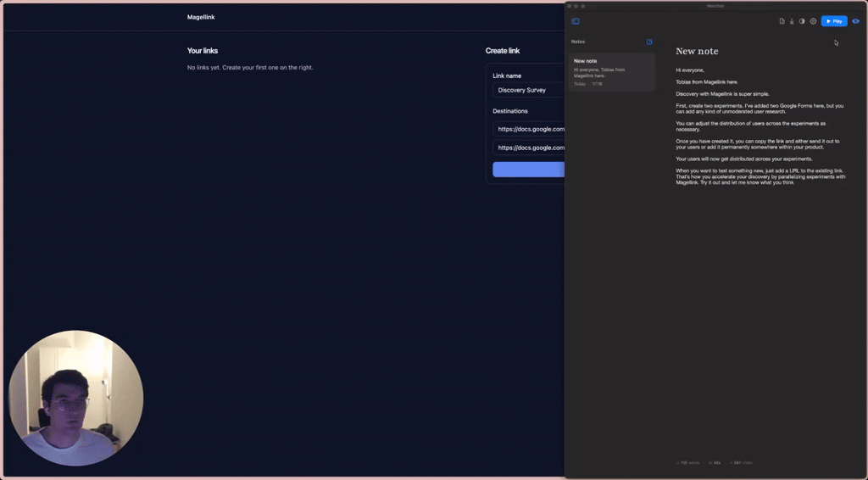The width and height of the screenshot is (868, 480).
Task: Click the first docs.google.com destination field
Action: pos(529,129)
